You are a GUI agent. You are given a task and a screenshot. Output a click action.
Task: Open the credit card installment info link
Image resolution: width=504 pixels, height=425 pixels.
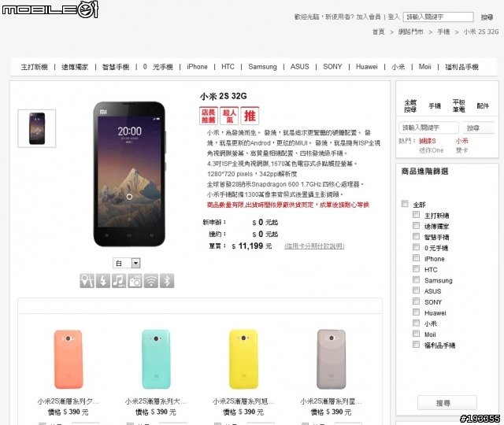pyautogui.click(x=314, y=246)
